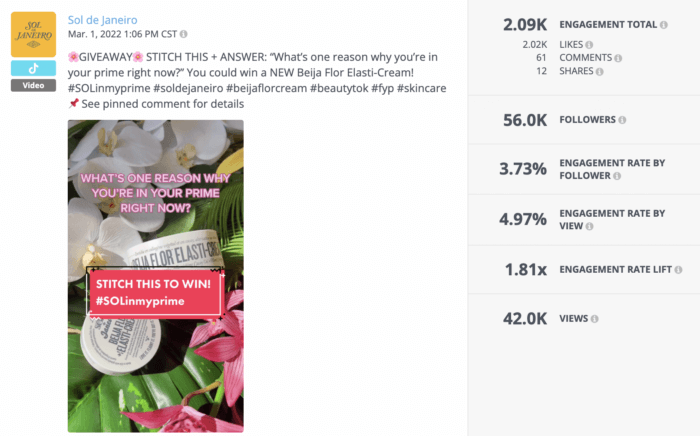Click the Sol de Janeiro logo avatar
The image size is (700, 436).
point(33,34)
